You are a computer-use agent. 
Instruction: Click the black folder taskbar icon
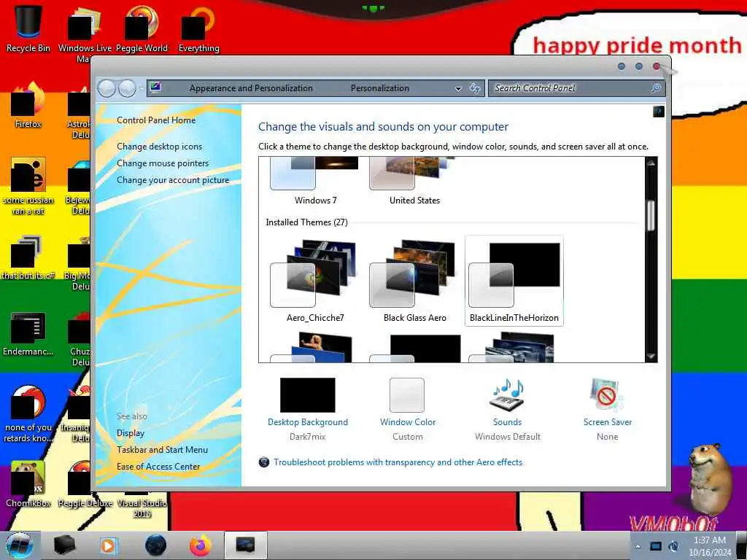64,545
